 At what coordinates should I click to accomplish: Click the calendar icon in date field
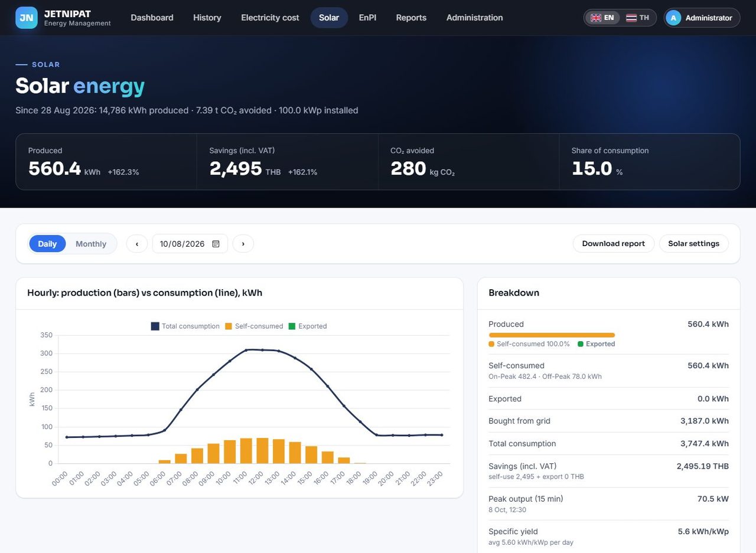tap(216, 244)
